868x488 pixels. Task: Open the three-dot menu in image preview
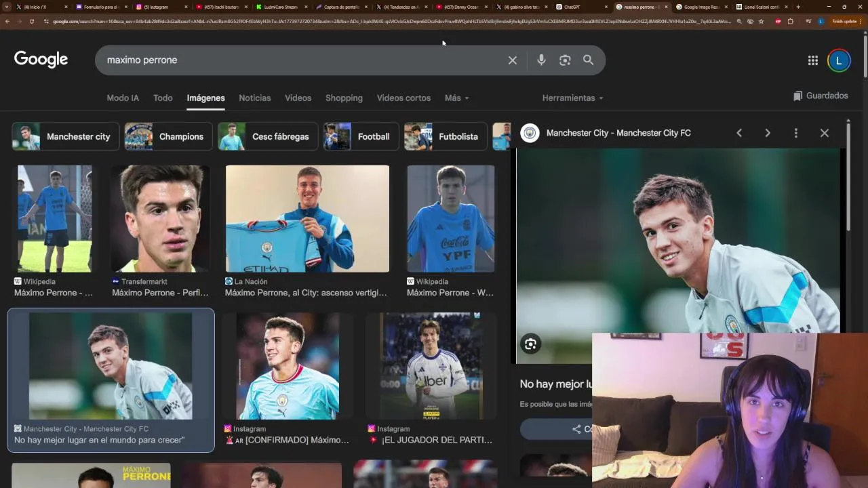pos(796,133)
